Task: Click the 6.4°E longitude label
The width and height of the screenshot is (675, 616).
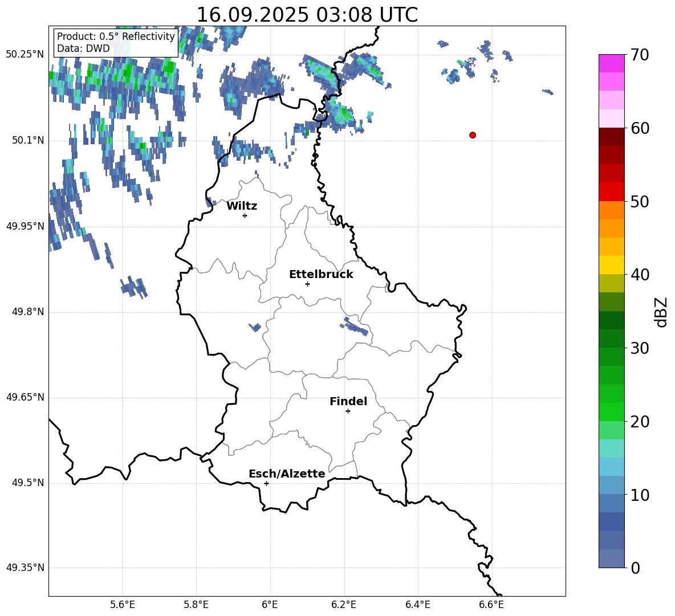Action: pyautogui.click(x=417, y=605)
